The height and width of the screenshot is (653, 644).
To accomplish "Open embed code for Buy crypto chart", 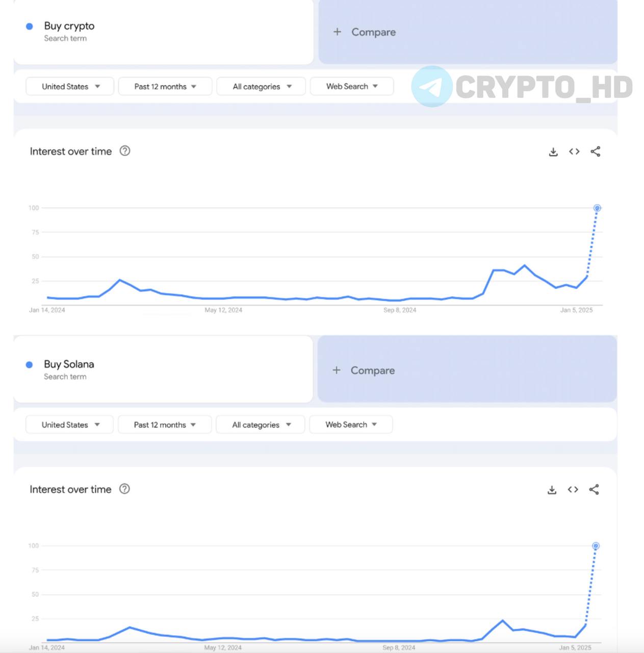I will pyautogui.click(x=574, y=152).
